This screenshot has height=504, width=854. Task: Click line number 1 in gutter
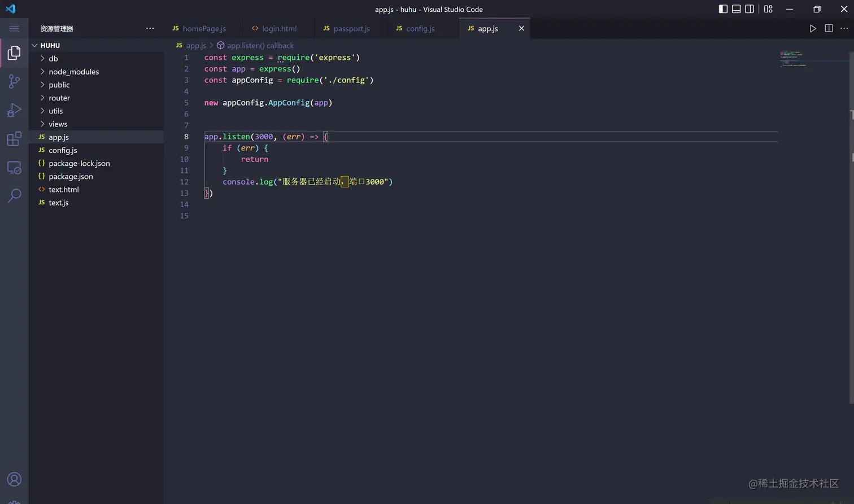[186, 58]
